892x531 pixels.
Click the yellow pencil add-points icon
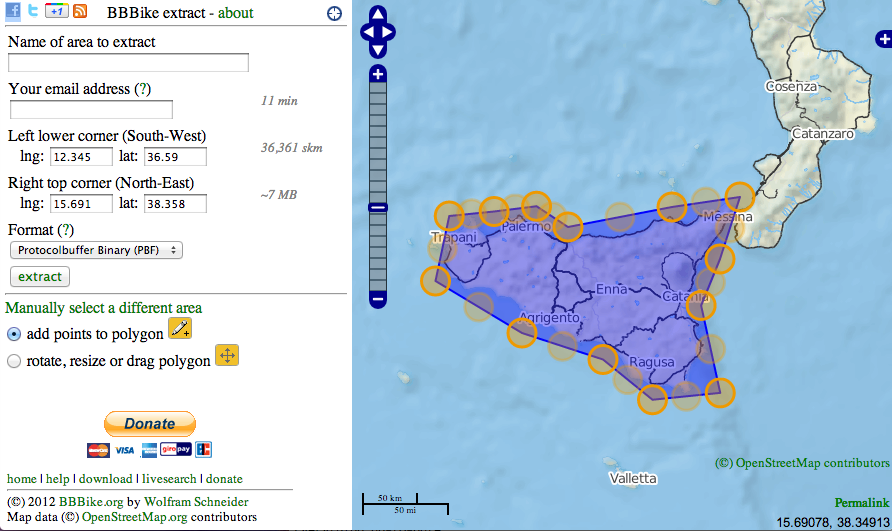180,328
